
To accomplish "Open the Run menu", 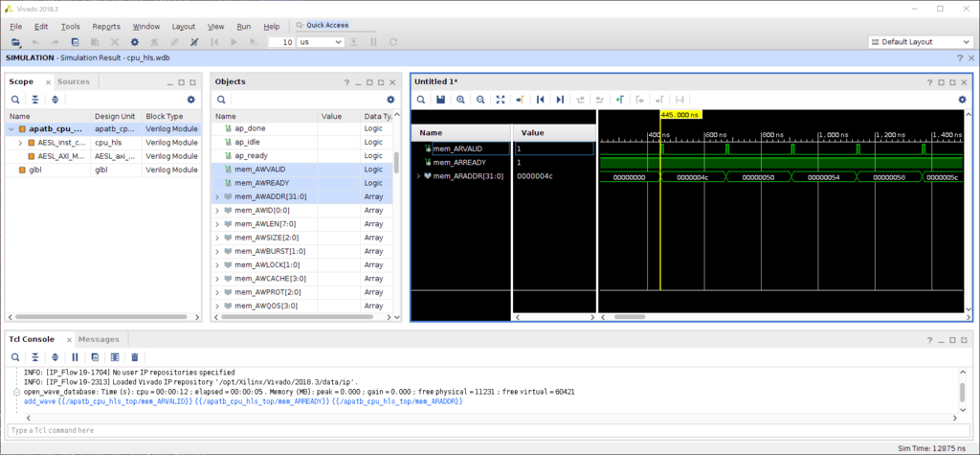I will [x=244, y=26].
